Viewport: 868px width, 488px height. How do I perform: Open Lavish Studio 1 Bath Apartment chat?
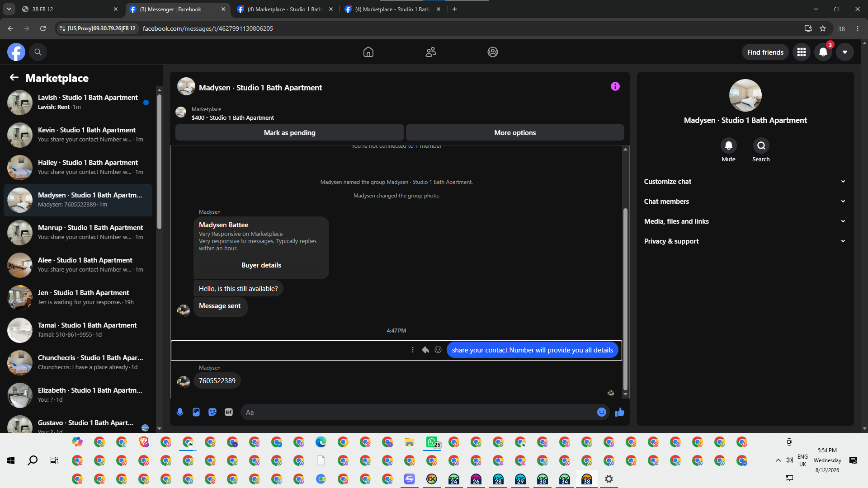[x=78, y=103]
